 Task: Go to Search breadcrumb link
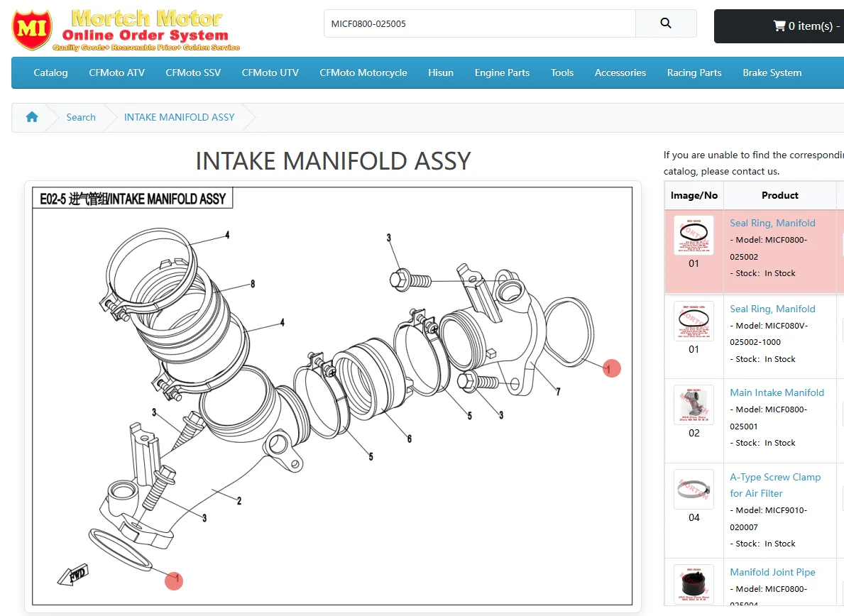pos(81,117)
